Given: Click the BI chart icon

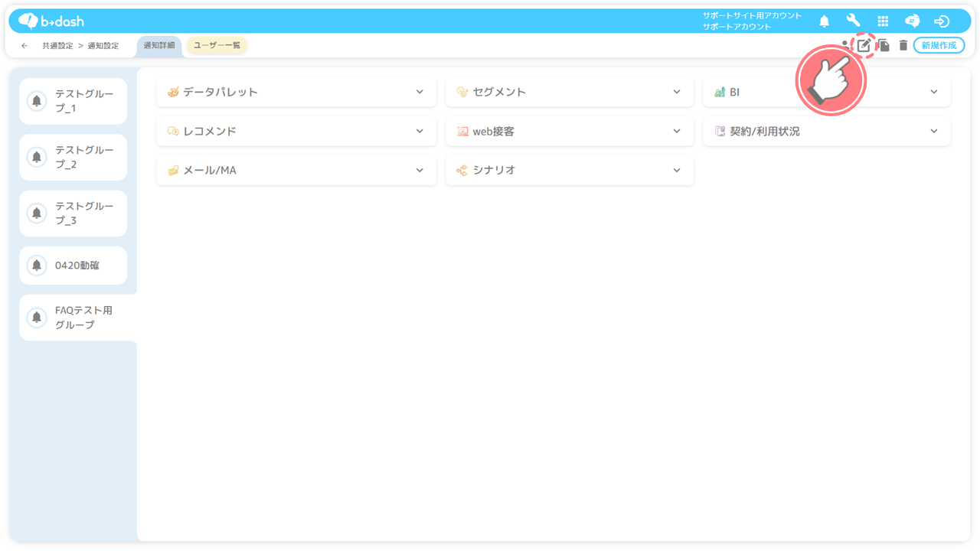Looking at the screenshot, I should coord(720,92).
